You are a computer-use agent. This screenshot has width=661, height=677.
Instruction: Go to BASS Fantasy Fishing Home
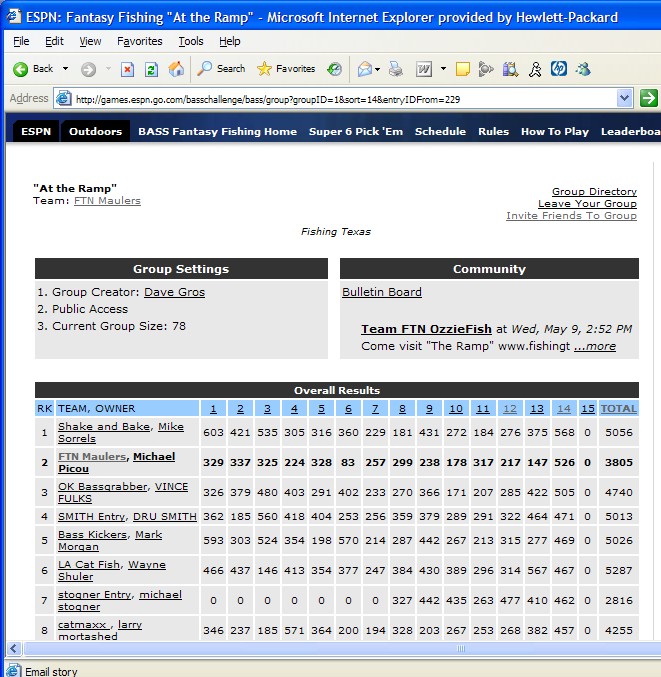(x=217, y=131)
